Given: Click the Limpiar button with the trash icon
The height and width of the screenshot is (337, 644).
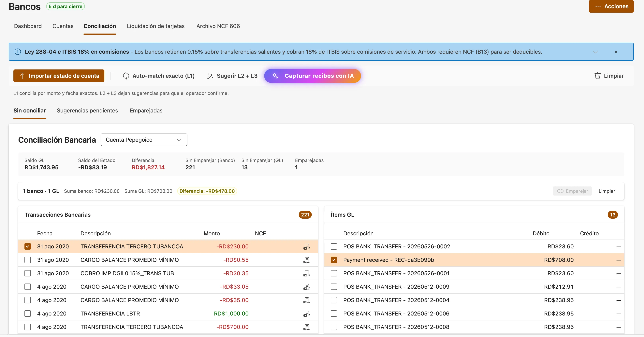Looking at the screenshot, I should pyautogui.click(x=609, y=76).
